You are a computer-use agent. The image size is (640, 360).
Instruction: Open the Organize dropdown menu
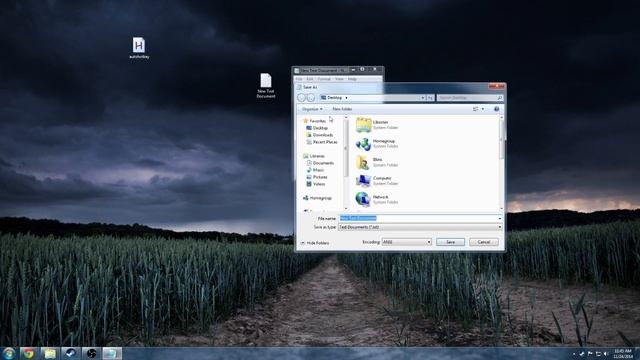coord(312,109)
